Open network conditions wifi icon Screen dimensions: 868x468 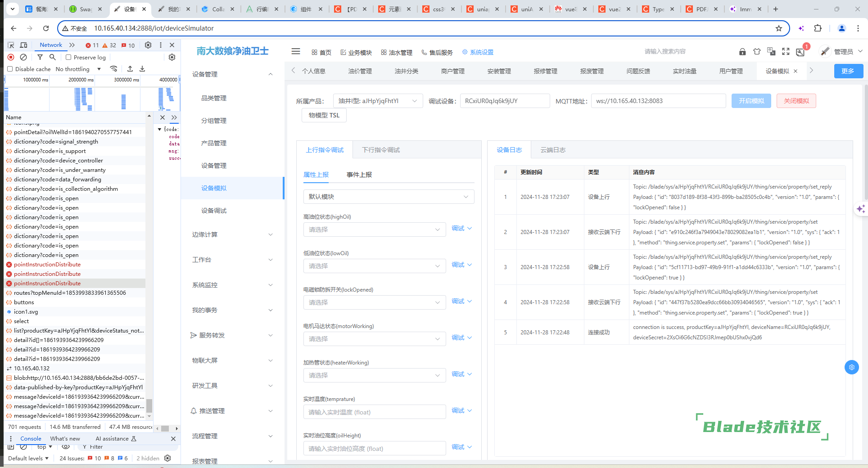113,69
